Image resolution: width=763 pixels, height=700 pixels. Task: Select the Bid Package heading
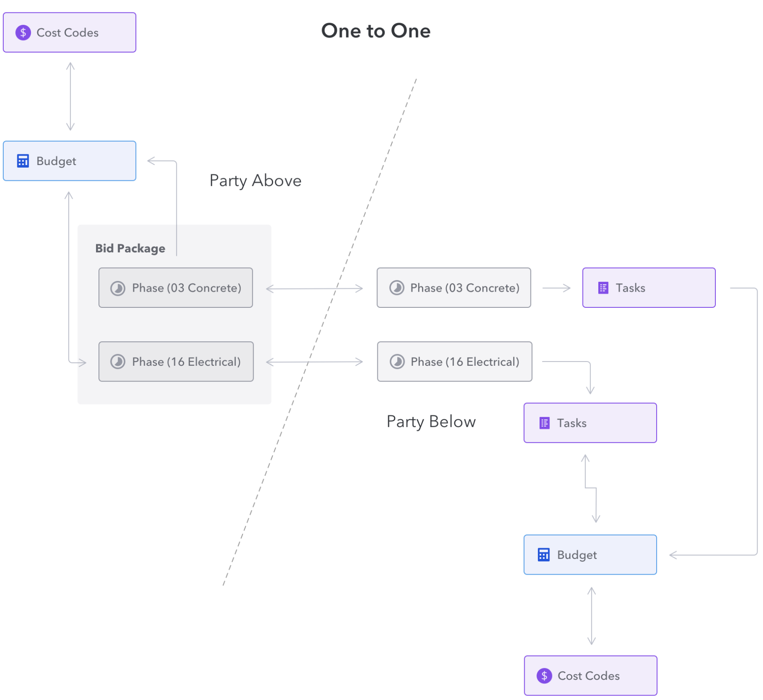pos(130,249)
